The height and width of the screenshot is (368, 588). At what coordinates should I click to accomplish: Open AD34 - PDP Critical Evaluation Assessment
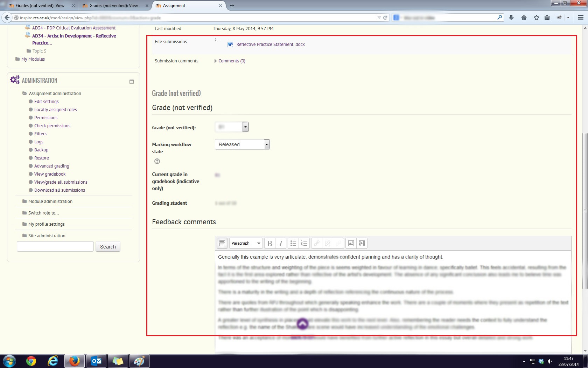click(x=74, y=28)
